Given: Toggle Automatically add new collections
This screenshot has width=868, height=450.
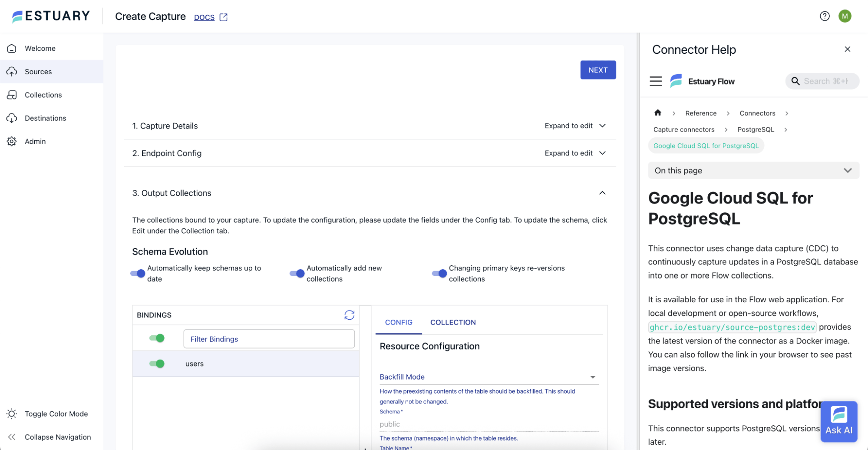Looking at the screenshot, I should coord(297,273).
